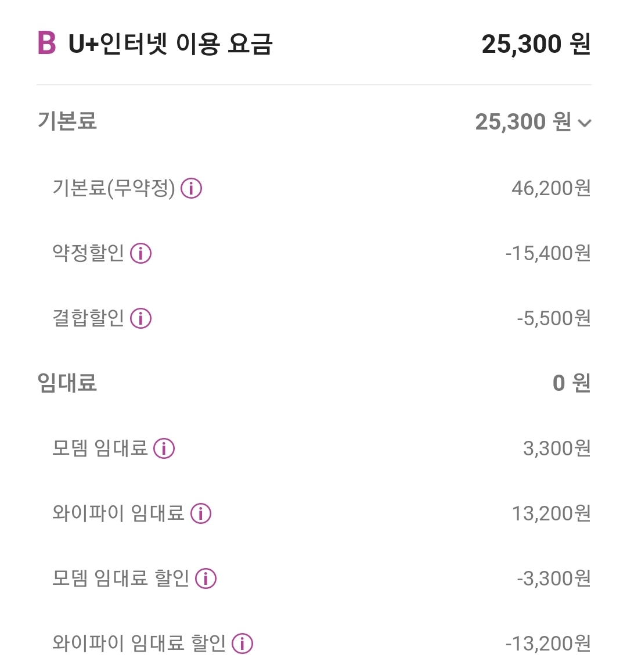Tap the 기본료 section header

pos(67,121)
